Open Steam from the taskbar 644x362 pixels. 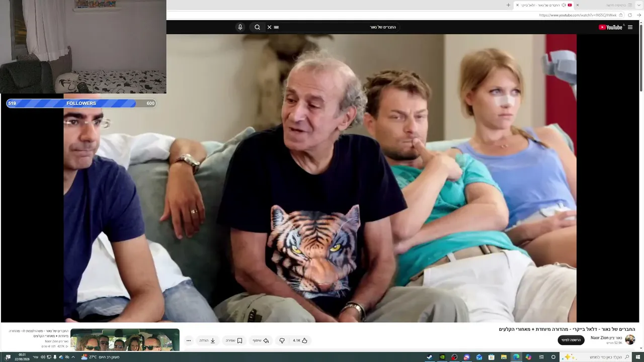[x=430, y=357]
